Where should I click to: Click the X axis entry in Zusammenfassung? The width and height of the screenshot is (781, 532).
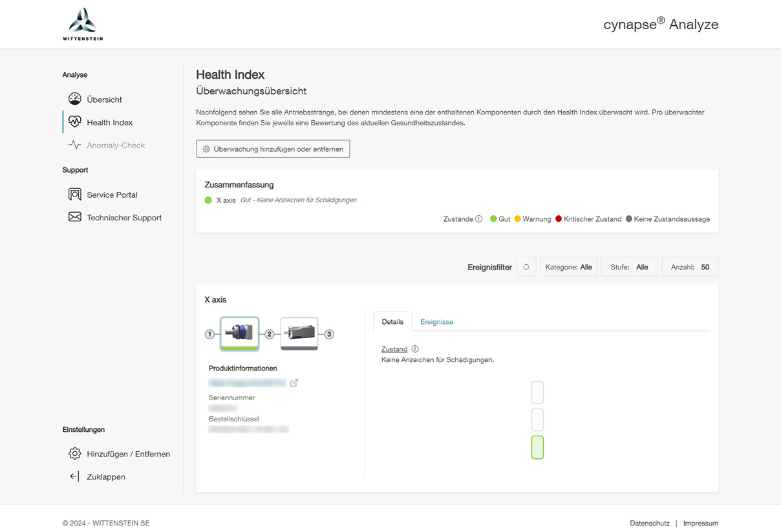226,200
